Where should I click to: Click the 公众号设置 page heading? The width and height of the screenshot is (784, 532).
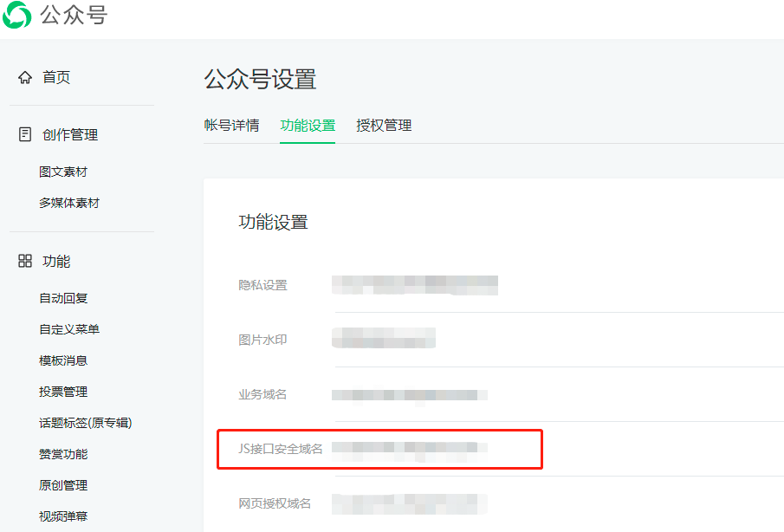click(260, 80)
